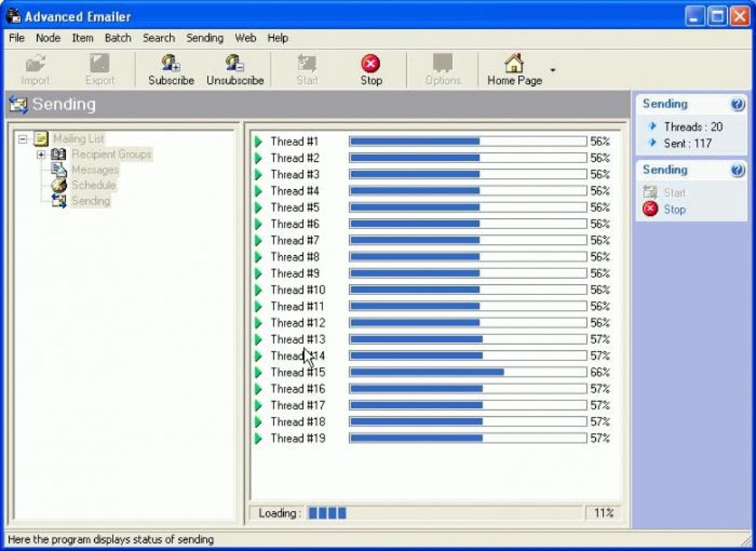Click the Recipient Groups book icon

click(x=59, y=154)
